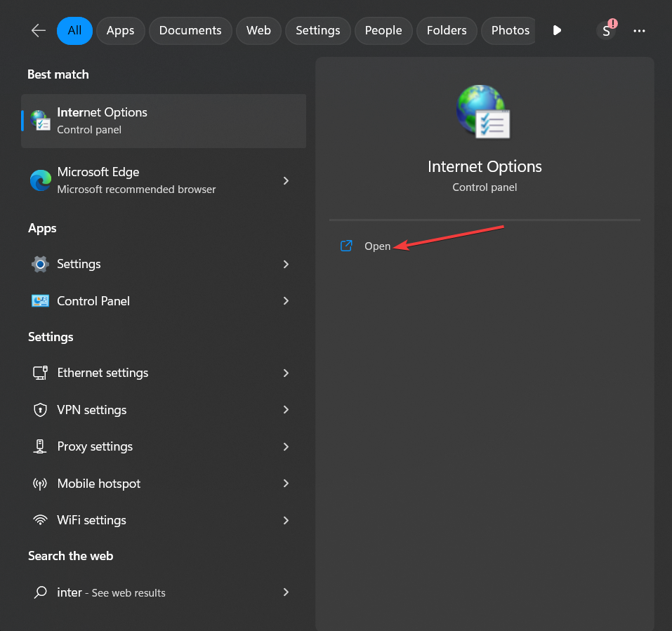
Task: Open WiFi settings result
Action: pyautogui.click(x=164, y=520)
